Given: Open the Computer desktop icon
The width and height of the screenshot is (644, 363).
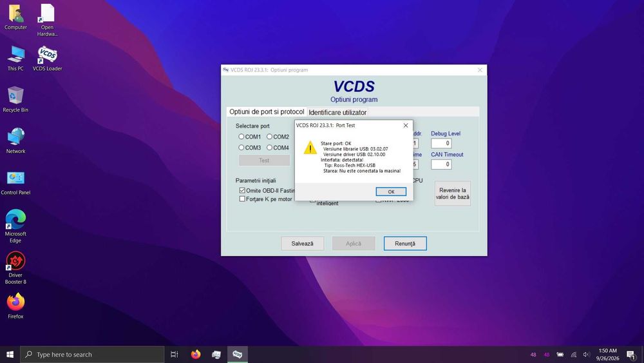Looking at the screenshot, I should [x=15, y=17].
